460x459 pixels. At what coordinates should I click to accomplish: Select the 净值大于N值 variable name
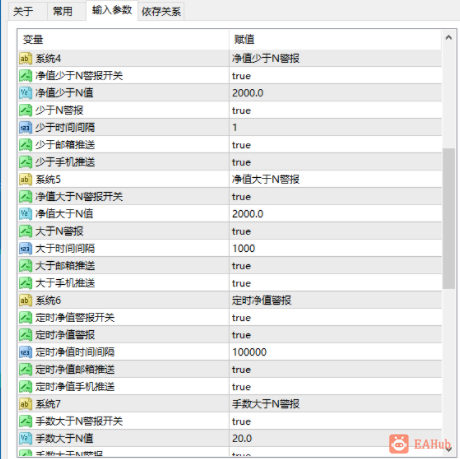click(64, 214)
